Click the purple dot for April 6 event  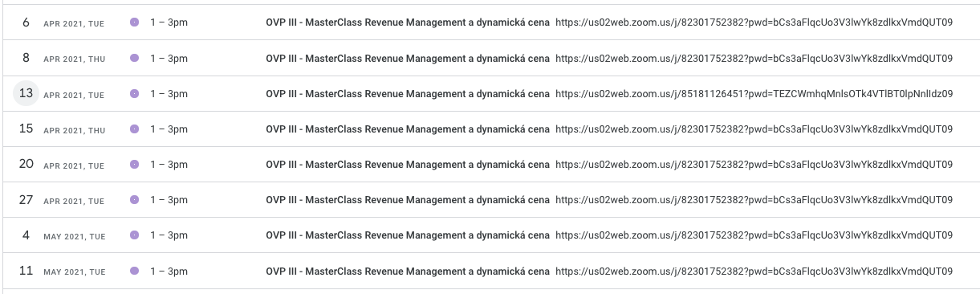pyautogui.click(x=134, y=22)
